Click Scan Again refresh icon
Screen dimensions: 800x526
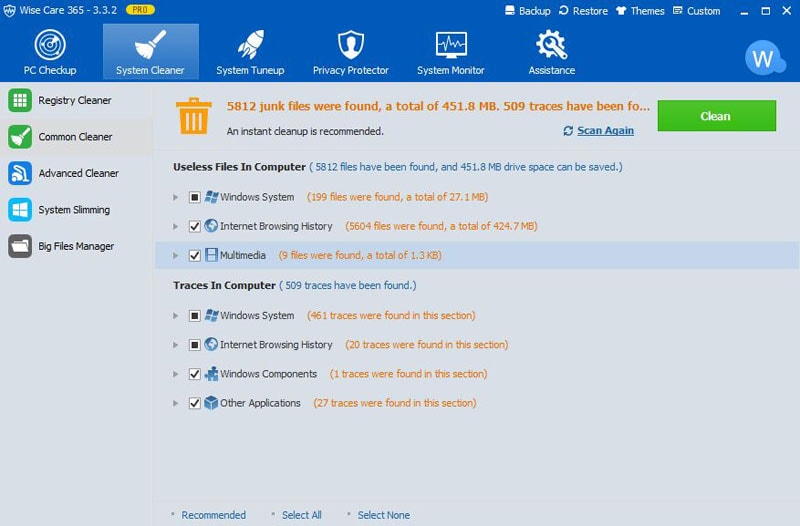coord(568,131)
